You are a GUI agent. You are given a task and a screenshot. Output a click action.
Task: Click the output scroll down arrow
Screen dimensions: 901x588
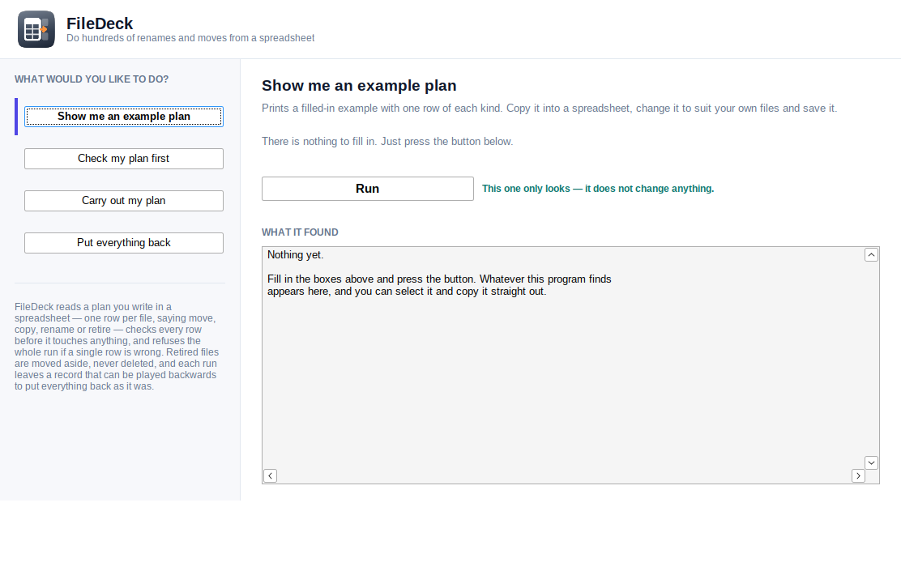pyautogui.click(x=871, y=462)
